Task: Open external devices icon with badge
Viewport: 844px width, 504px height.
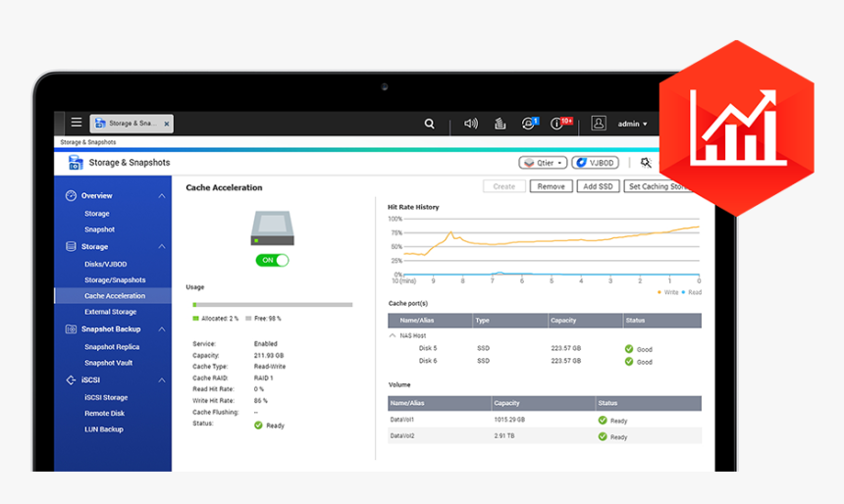Action: pos(530,124)
